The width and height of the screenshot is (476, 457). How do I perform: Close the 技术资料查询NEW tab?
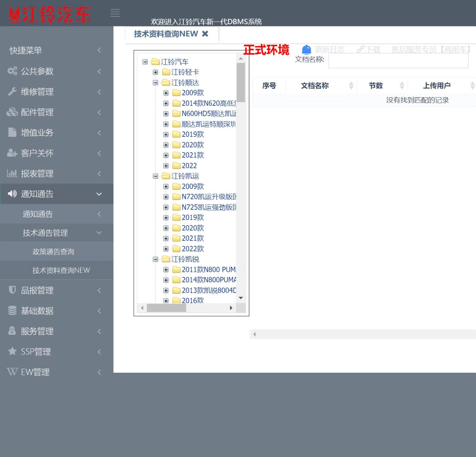(x=205, y=34)
